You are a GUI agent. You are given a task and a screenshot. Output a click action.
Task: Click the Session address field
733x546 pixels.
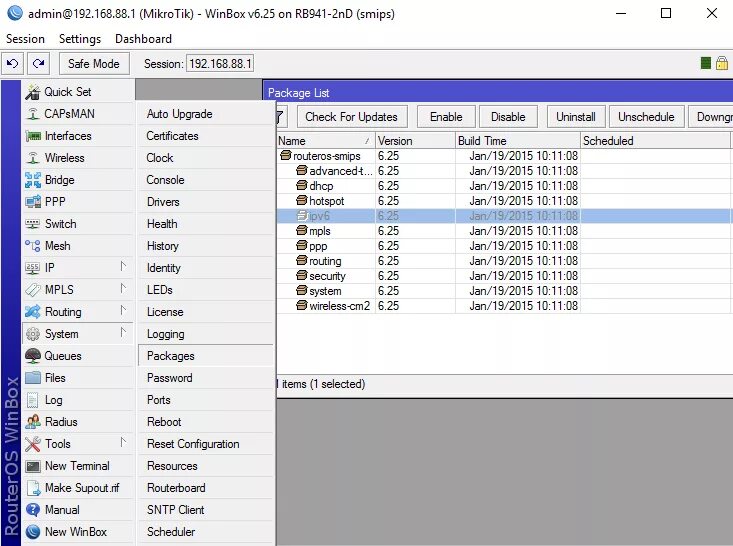220,64
